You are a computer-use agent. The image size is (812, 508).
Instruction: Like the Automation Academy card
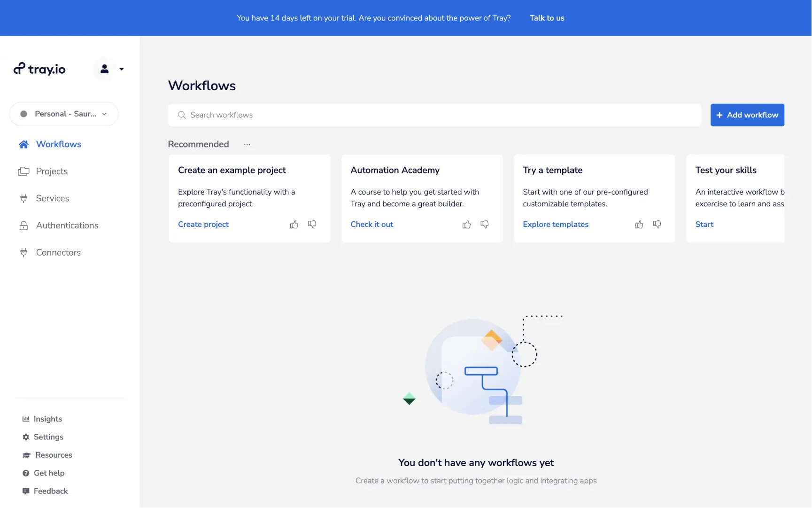(x=466, y=225)
